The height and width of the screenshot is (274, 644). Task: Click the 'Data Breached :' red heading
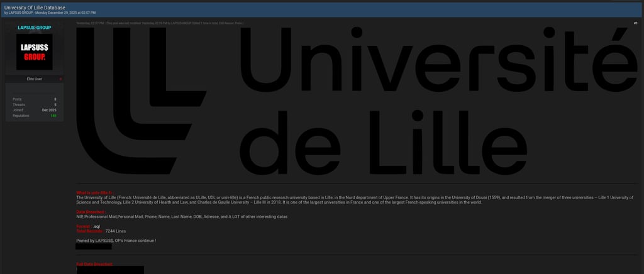(x=91, y=212)
